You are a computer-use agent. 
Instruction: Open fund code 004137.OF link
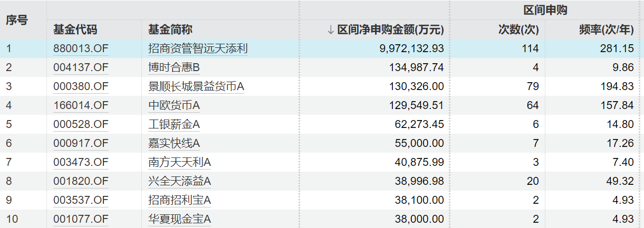[x=81, y=67]
